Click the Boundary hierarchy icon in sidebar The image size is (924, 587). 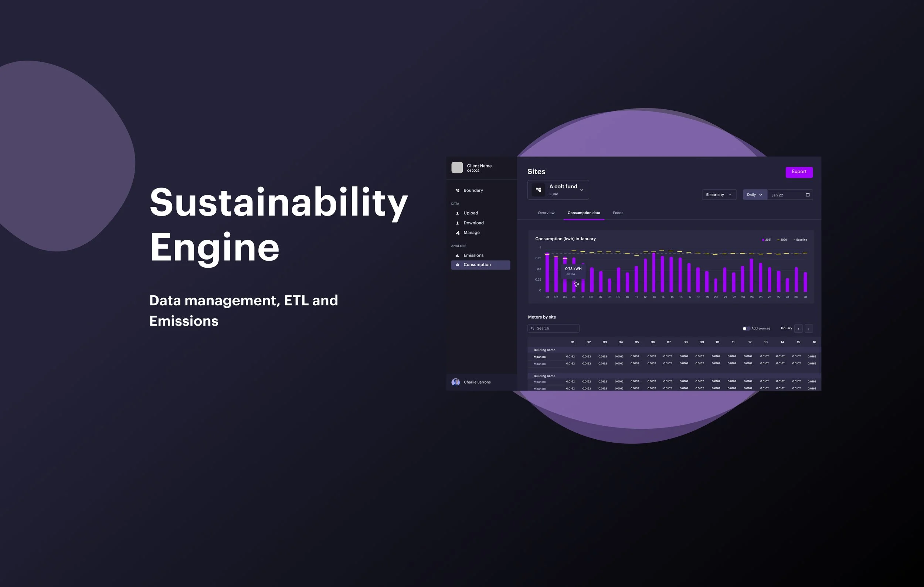point(458,190)
